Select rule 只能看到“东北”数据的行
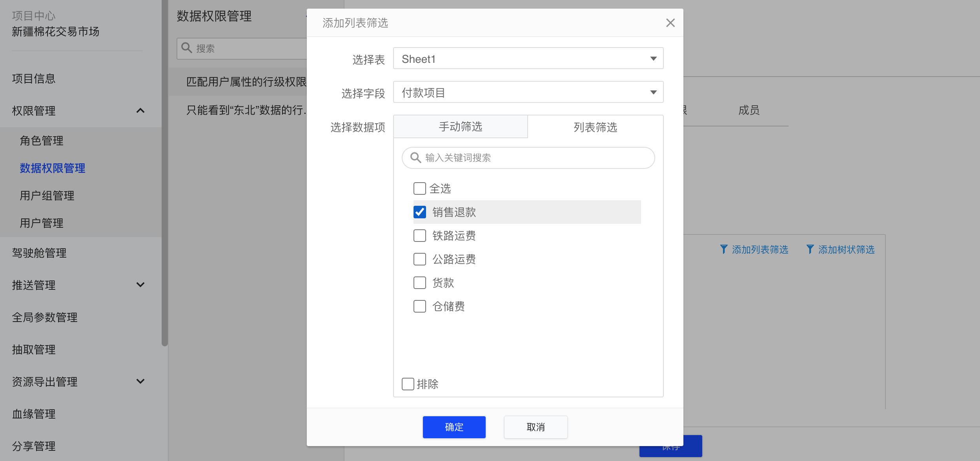 [238, 110]
